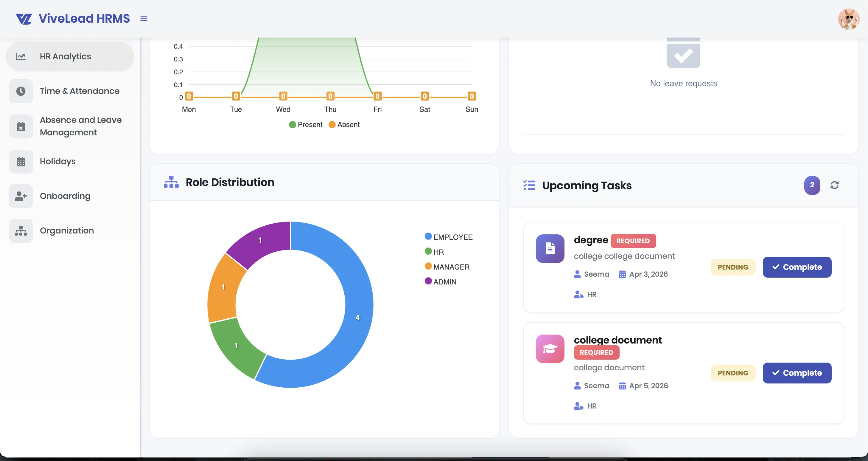The image size is (868, 461).
Task: Click HR role icon in degree task
Action: point(578,294)
